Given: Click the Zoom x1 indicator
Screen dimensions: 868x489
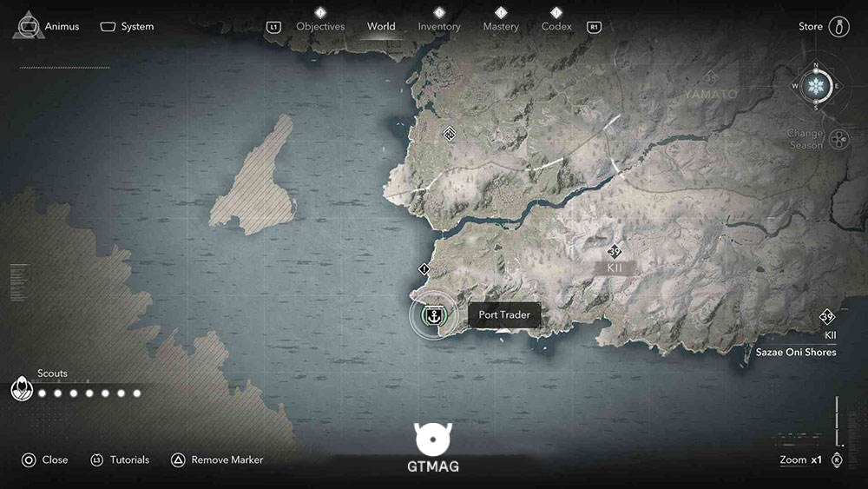Looking at the screenshot, I should [x=800, y=459].
